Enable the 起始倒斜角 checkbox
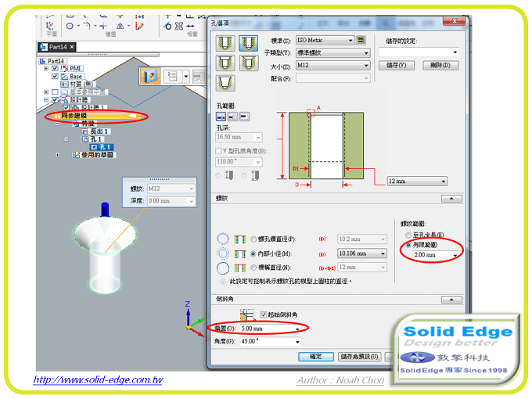Viewport: 532px width, 399px height. 264,314
